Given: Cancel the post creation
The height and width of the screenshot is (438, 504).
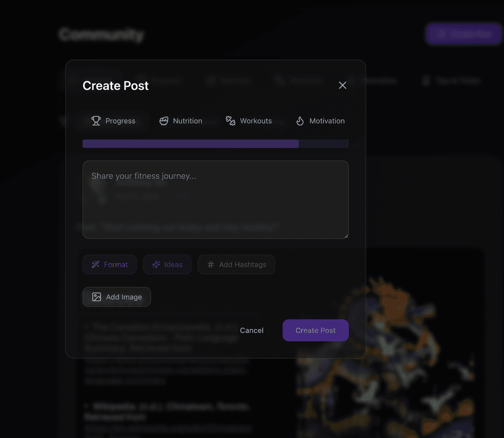Looking at the screenshot, I should coord(252,330).
